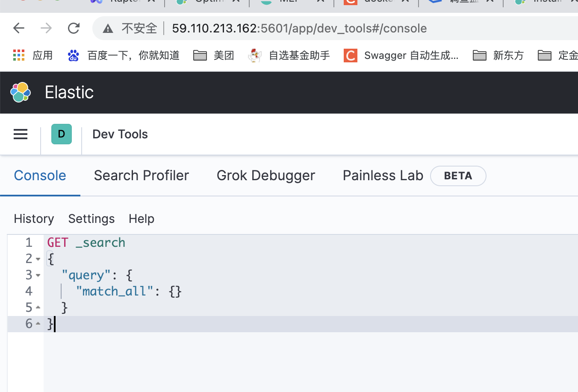Image resolution: width=578 pixels, height=392 pixels.
Task: Click the 不安全 label in address bar
Action: click(139, 28)
